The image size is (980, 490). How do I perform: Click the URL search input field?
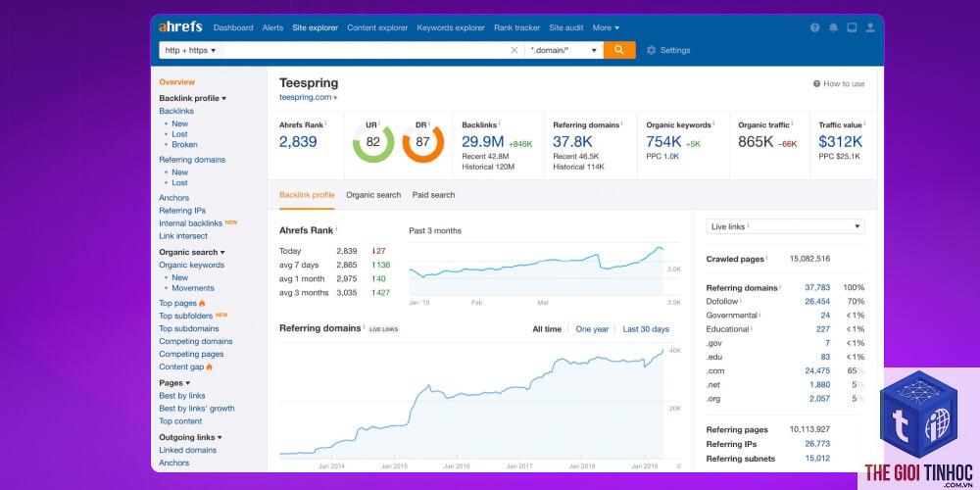(x=366, y=50)
